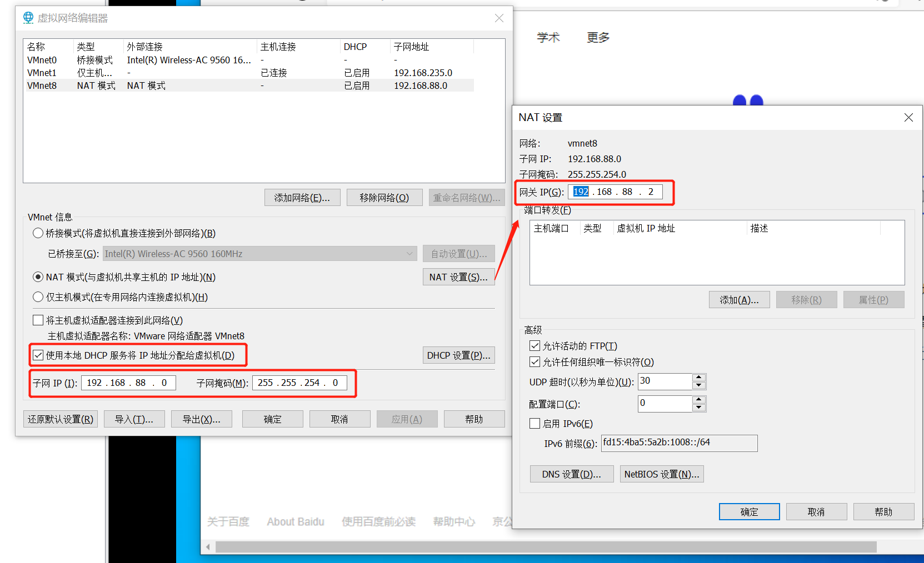Viewport: 924px width, 563px height.
Task: Click the 外部连接 column header
Action: coord(191,47)
